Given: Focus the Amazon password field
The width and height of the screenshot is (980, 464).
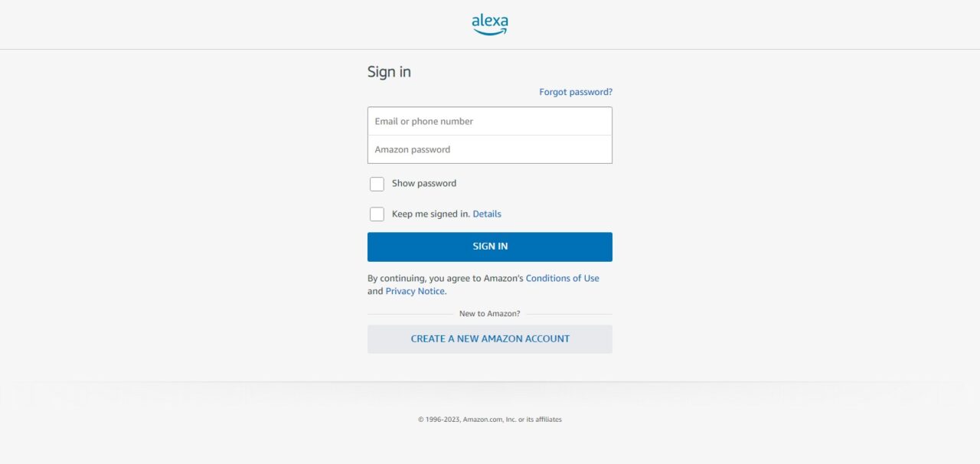Looking at the screenshot, I should (x=490, y=149).
